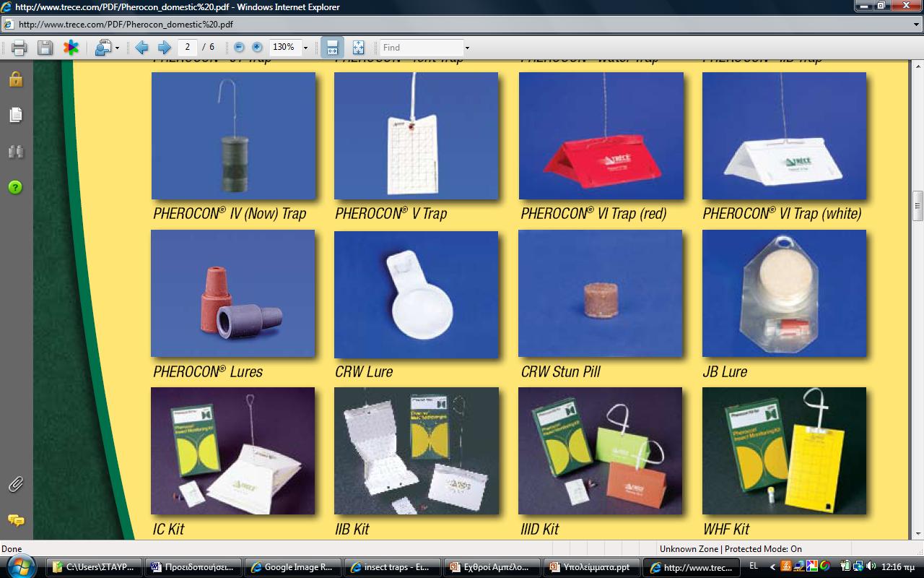Open the attachments paperclip panel icon

[16, 485]
